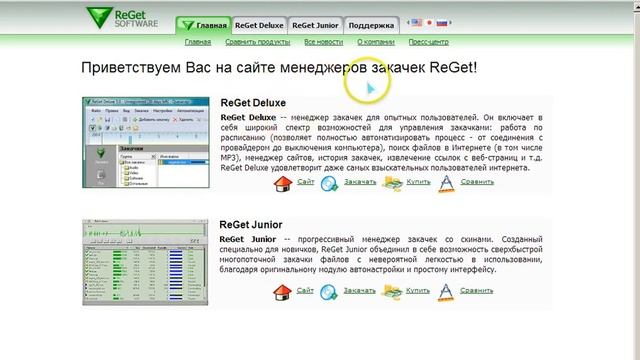Click the download disc icon under ReGet Junior
Image resolution: width=640 pixels, height=360 pixels.
pyautogui.click(x=329, y=292)
